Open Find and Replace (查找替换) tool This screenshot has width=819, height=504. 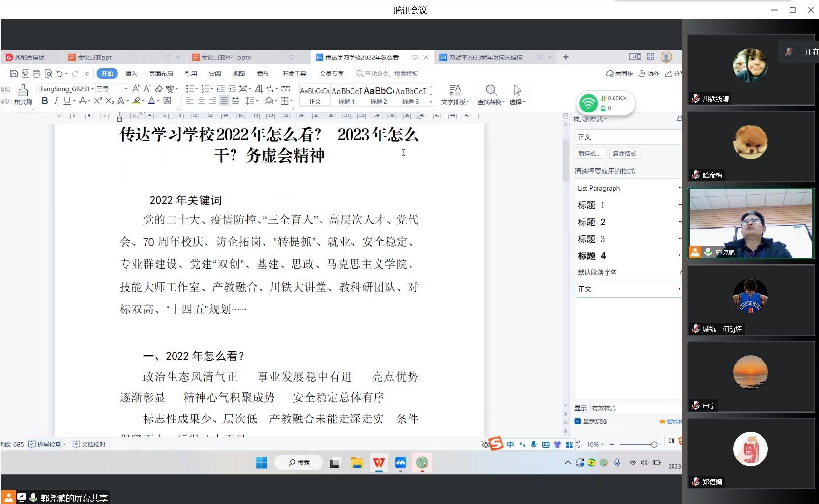pyautogui.click(x=491, y=94)
